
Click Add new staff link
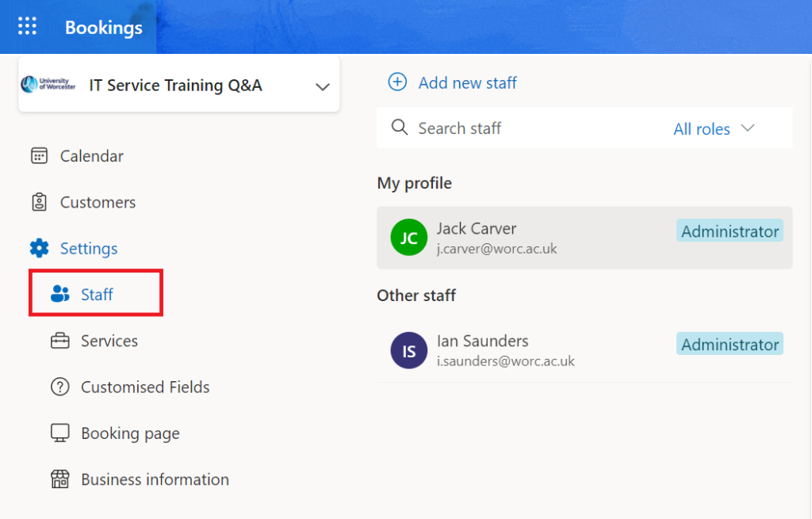point(467,82)
